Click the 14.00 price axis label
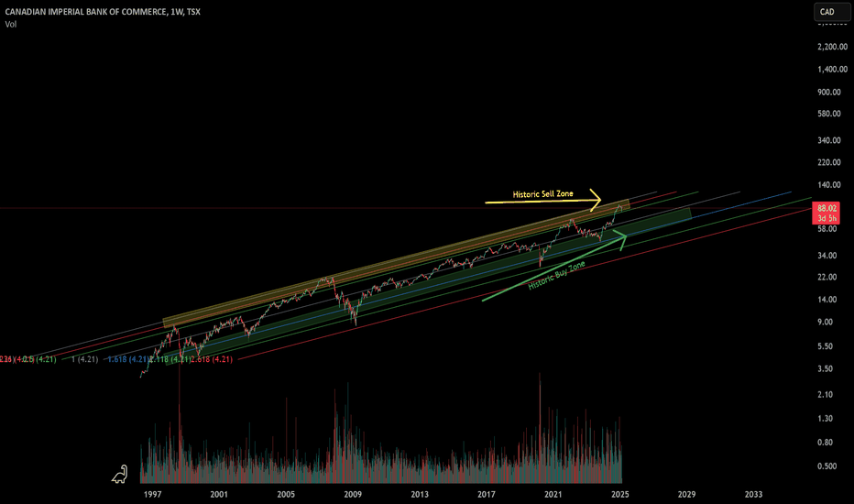 (827, 300)
